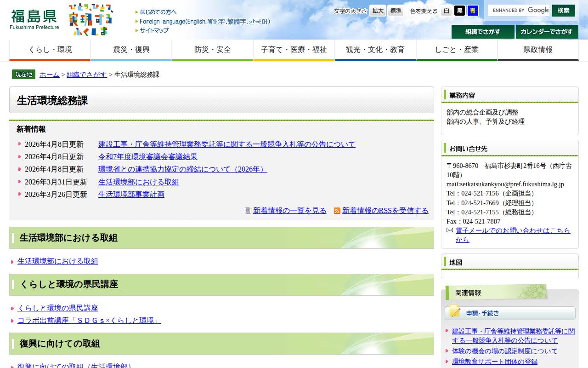Open the 観光・文化・教育 menu tab

click(x=375, y=50)
